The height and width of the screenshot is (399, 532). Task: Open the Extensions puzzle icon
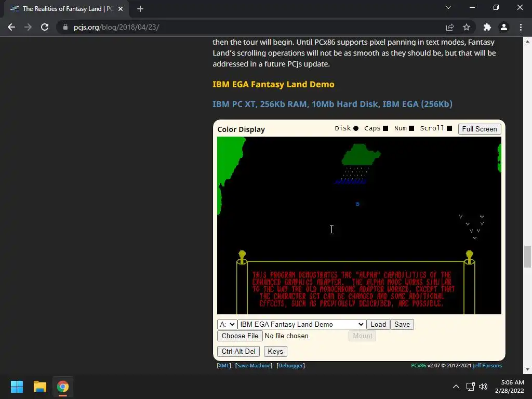point(487,27)
